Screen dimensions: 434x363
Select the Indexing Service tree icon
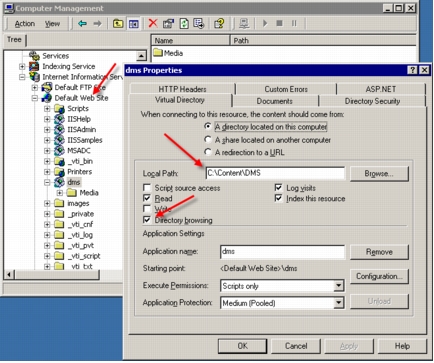[34, 66]
